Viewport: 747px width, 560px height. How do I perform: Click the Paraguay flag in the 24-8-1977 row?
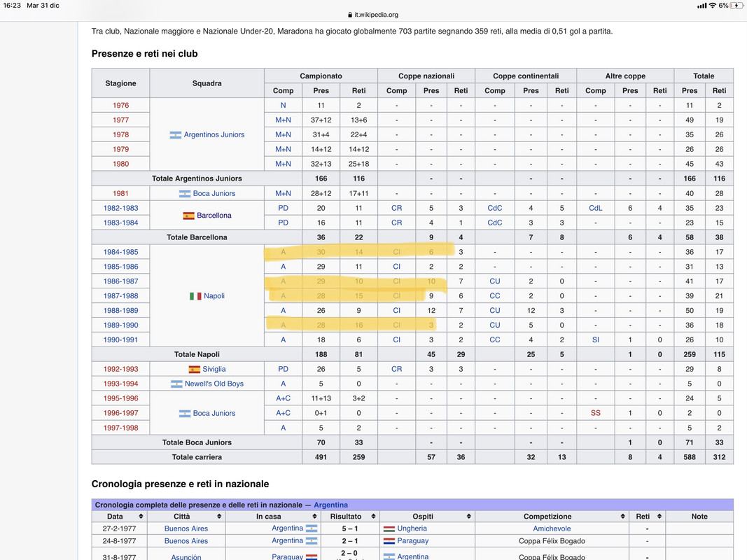coord(389,541)
